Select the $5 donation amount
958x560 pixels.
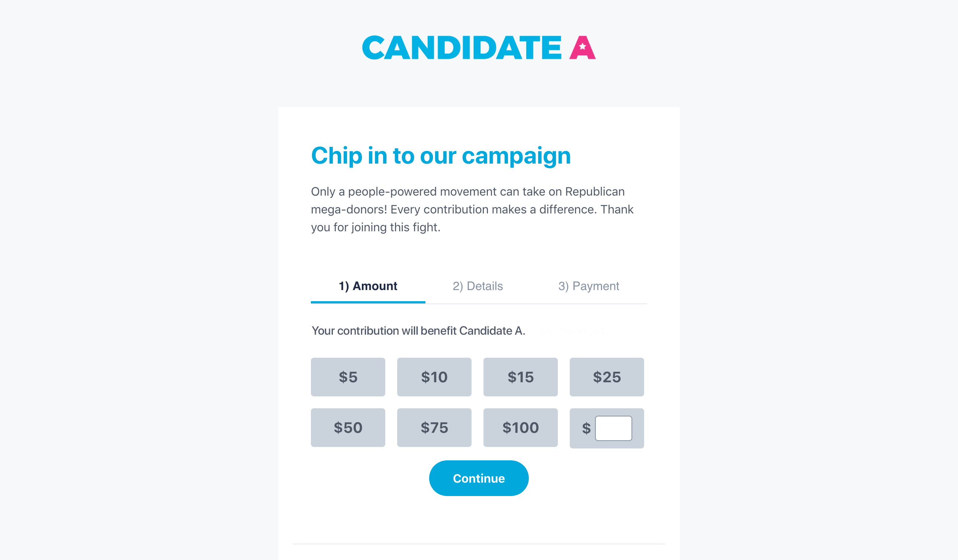pos(348,377)
